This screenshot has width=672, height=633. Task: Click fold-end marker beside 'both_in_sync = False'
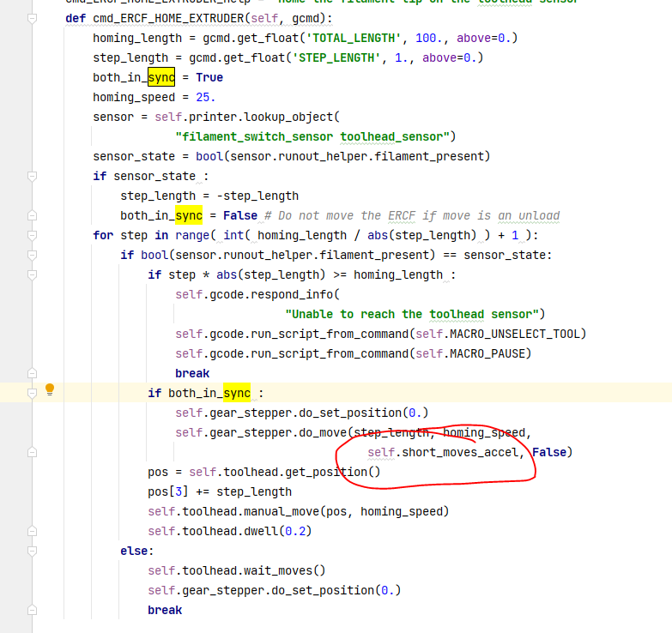tap(32, 215)
